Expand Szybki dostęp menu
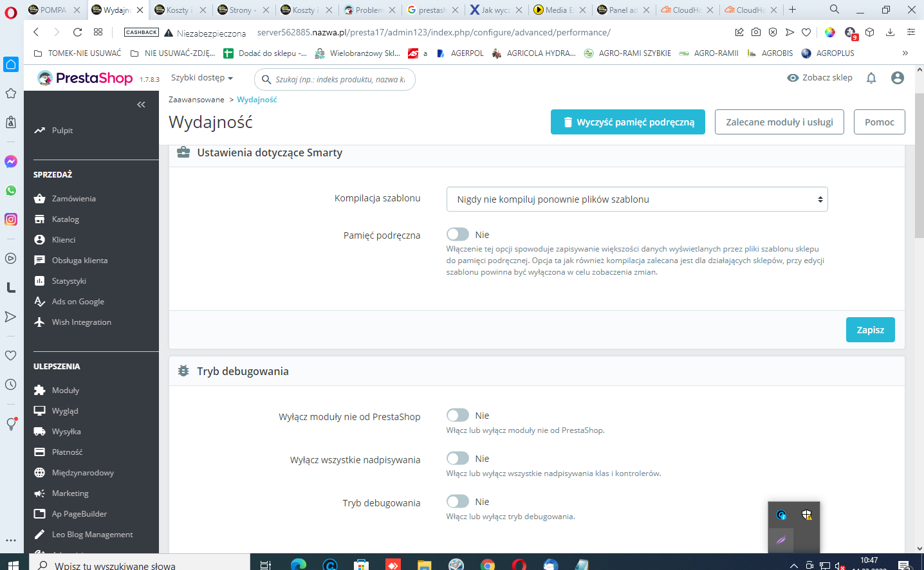 point(202,78)
